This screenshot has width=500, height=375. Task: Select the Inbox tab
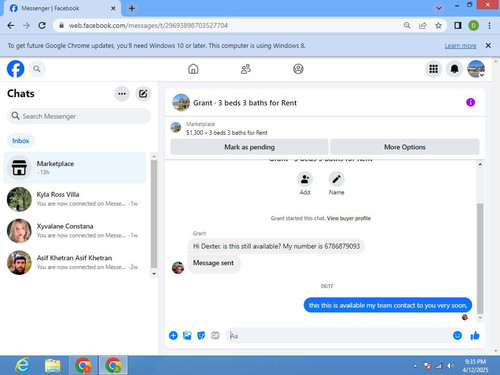(21, 141)
